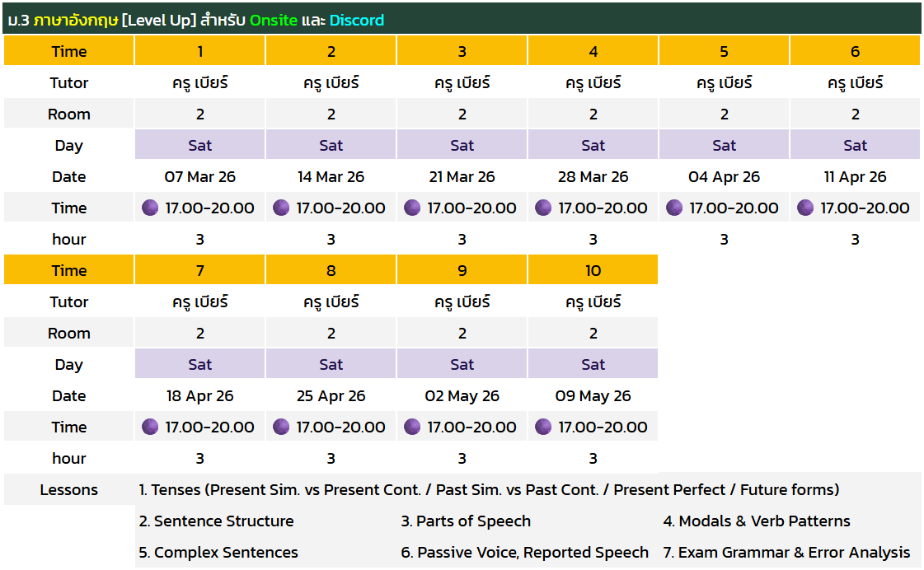Click the purple dot under 21 Mar 26
The height and width of the screenshot is (570, 924).
tap(412, 208)
